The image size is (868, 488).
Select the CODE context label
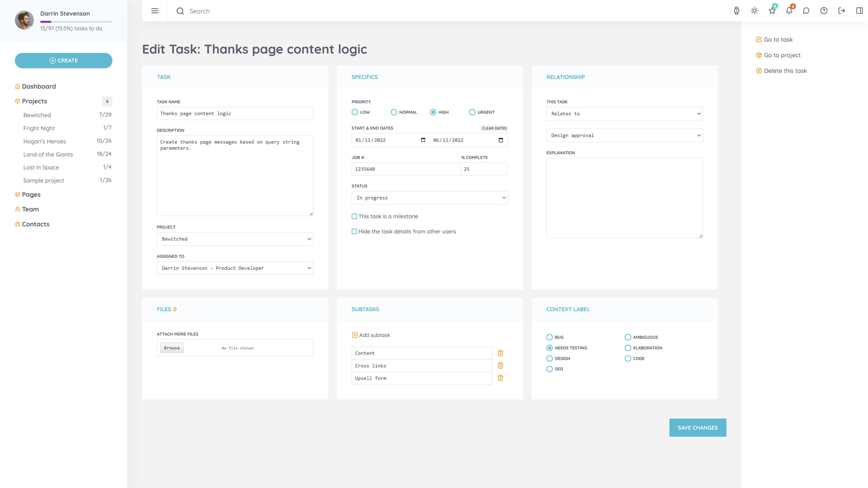click(x=628, y=358)
